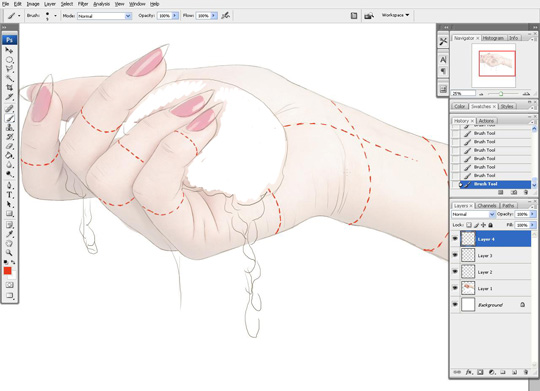The image size is (540, 391).
Task: Create a new layer icon
Action: click(x=514, y=372)
